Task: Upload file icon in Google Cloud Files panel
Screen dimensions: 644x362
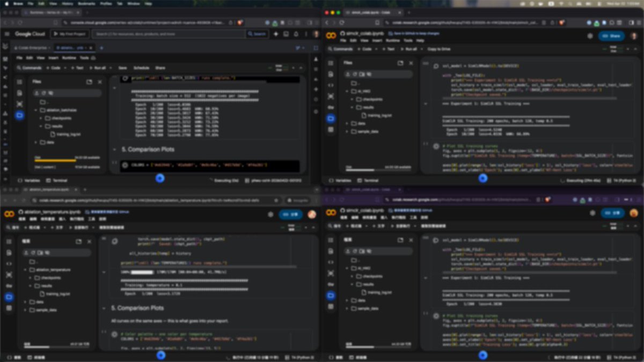Action: [37, 93]
